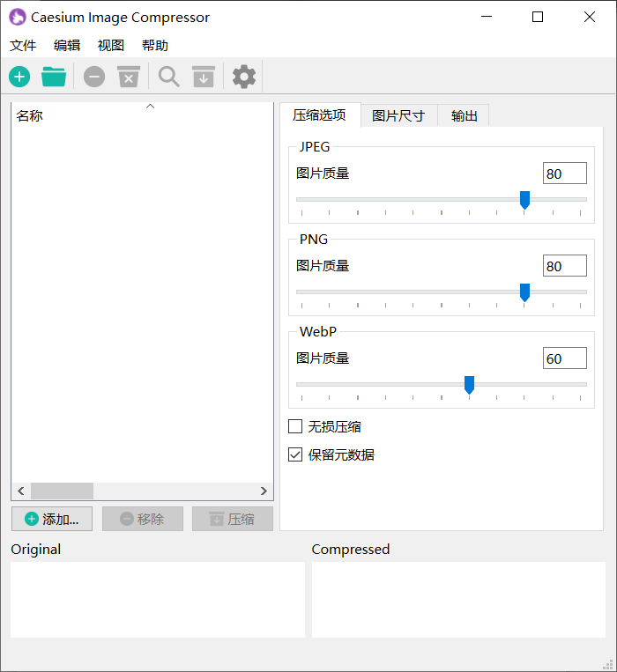
Task: Click the horizontal scrollbar thumb in file list
Action: [63, 491]
